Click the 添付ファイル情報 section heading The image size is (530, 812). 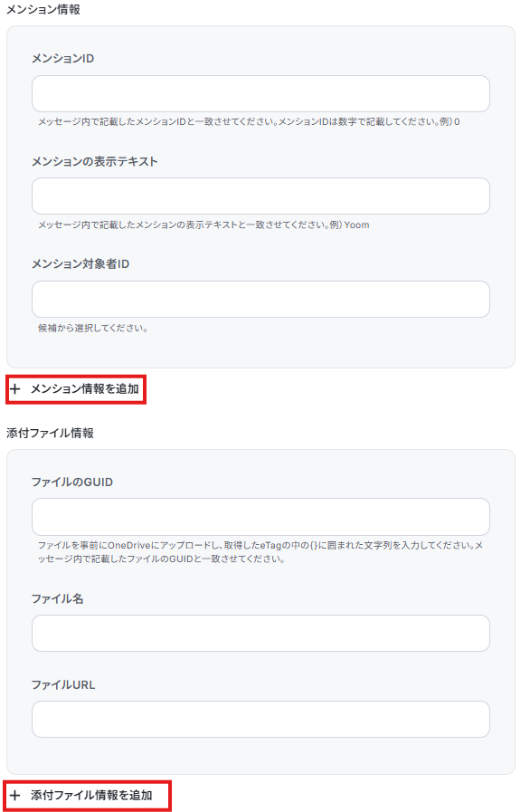(51, 433)
